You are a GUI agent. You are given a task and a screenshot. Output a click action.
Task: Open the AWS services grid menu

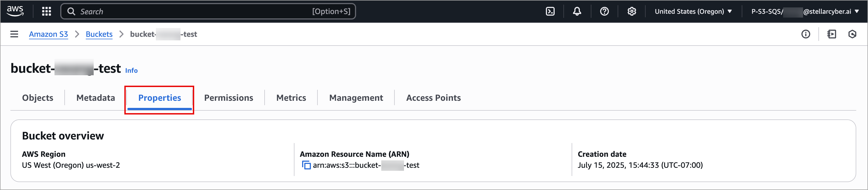[47, 12]
